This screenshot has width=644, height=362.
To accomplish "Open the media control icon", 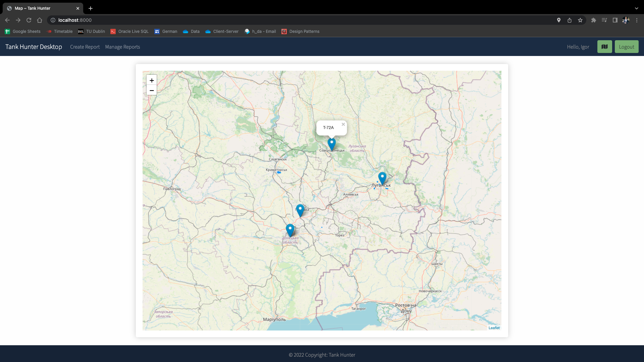I will tap(604, 20).
